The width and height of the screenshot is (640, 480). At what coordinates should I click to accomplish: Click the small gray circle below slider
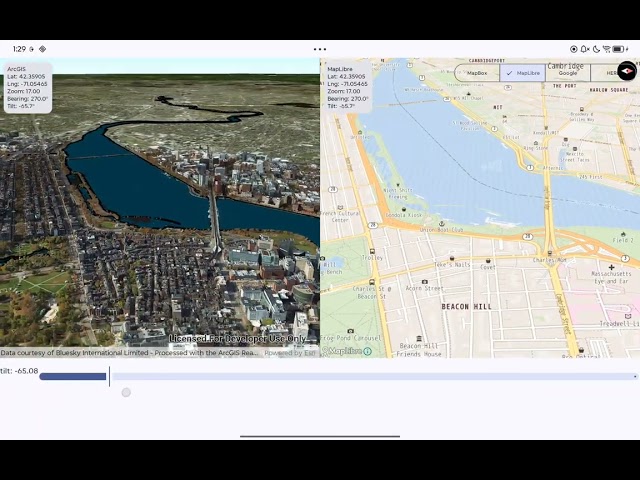tap(126, 393)
